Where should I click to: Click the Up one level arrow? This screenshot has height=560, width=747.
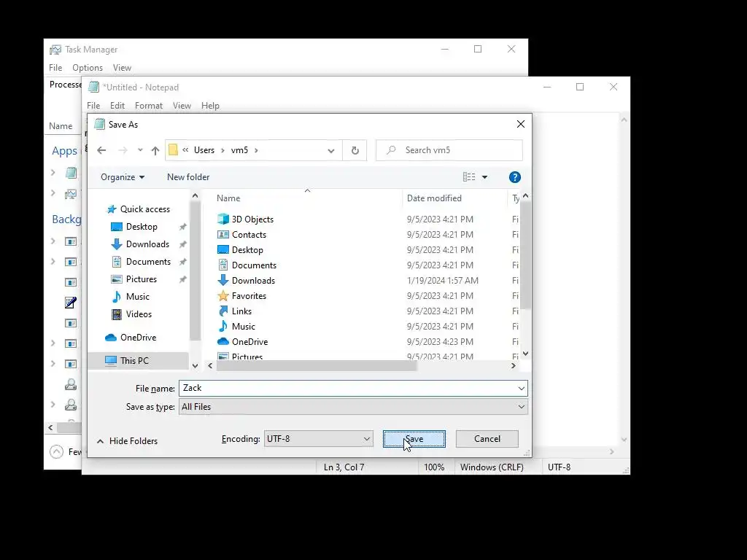coord(155,150)
